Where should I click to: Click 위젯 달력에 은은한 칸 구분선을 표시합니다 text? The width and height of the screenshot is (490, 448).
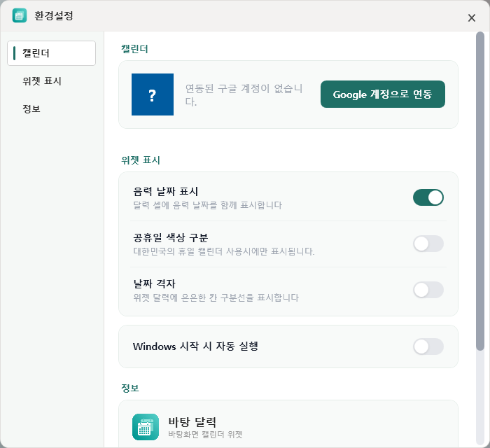point(216,297)
